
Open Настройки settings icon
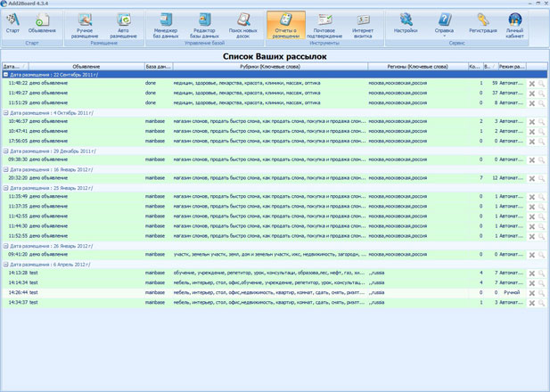(406, 23)
